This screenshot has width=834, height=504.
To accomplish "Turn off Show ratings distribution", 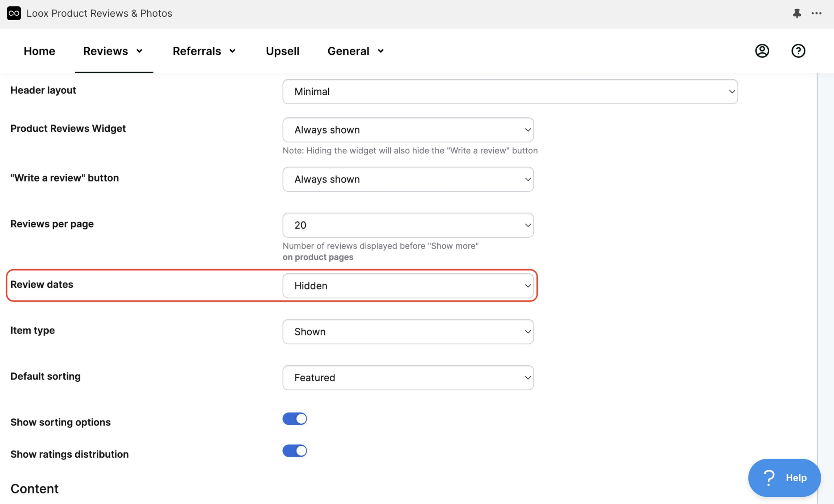I will tap(294, 450).
